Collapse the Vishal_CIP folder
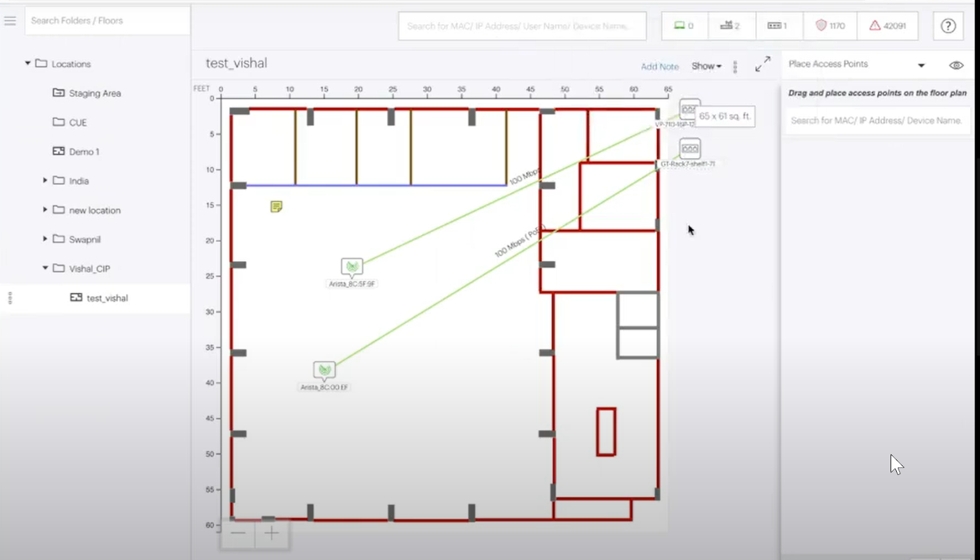 pyautogui.click(x=44, y=268)
